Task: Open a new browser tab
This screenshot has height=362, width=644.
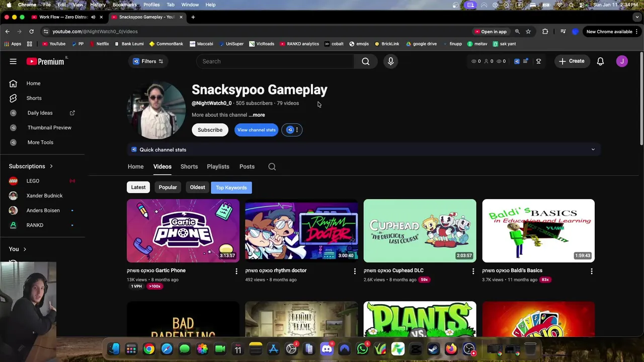Action: tap(193, 17)
